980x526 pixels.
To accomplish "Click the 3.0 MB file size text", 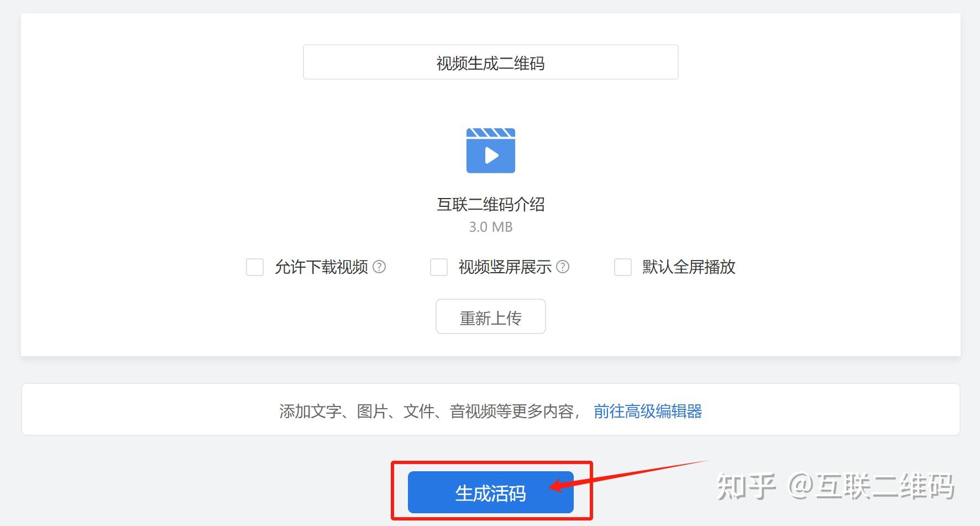I will click(x=491, y=227).
